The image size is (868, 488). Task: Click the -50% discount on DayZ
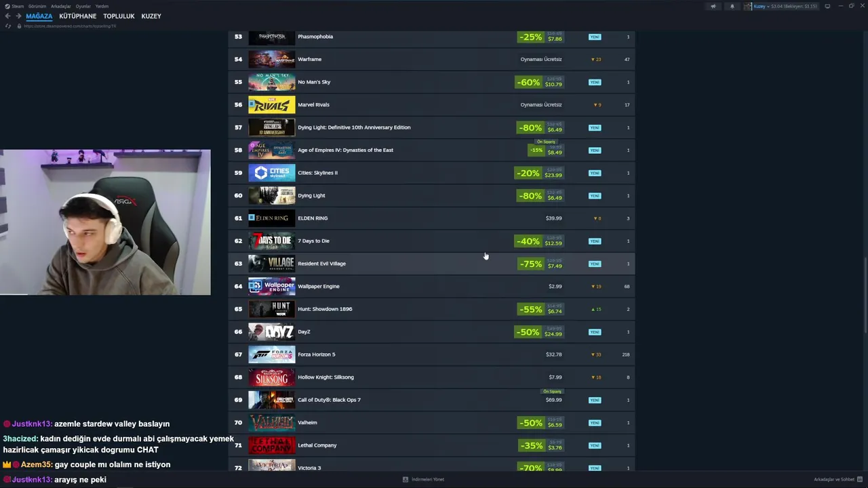pyautogui.click(x=528, y=331)
